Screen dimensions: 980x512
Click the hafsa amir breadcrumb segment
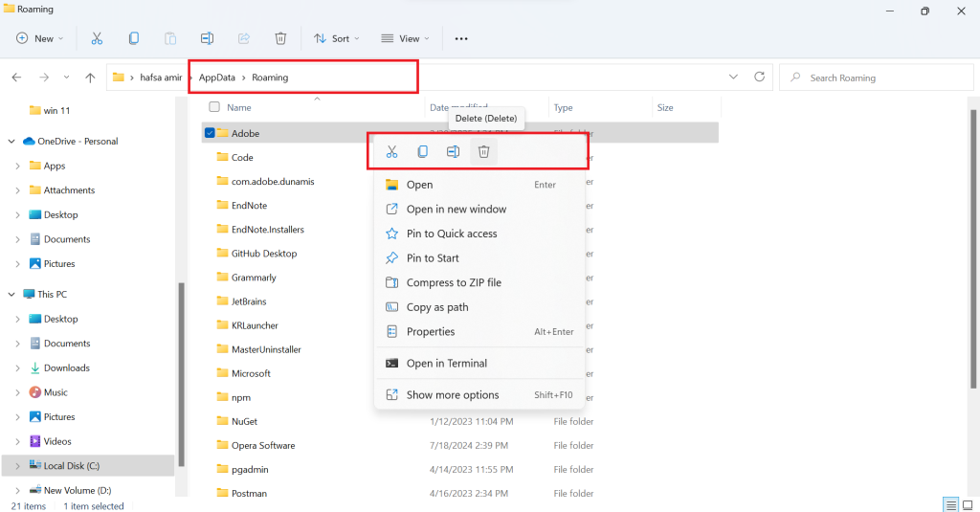(x=161, y=78)
